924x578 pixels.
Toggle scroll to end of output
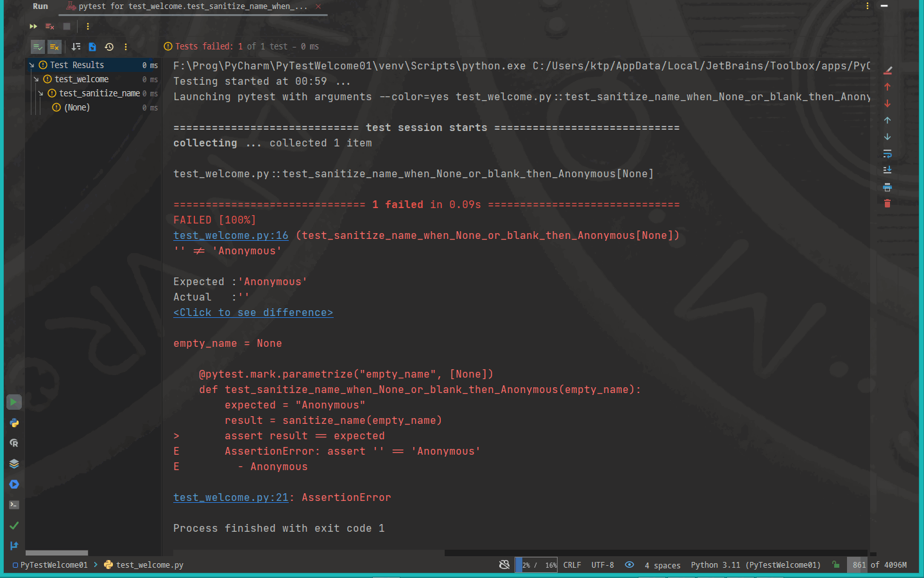point(887,170)
